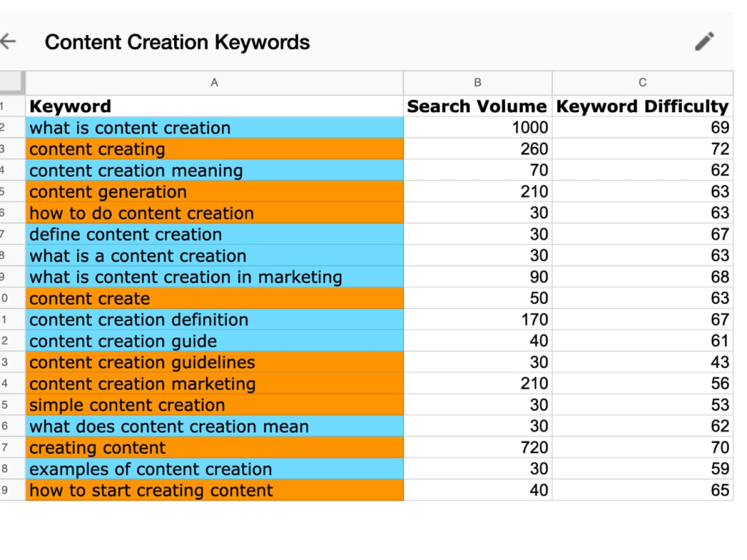Select cell 'content create'
The width and height of the screenshot is (747, 560).
tap(214, 298)
